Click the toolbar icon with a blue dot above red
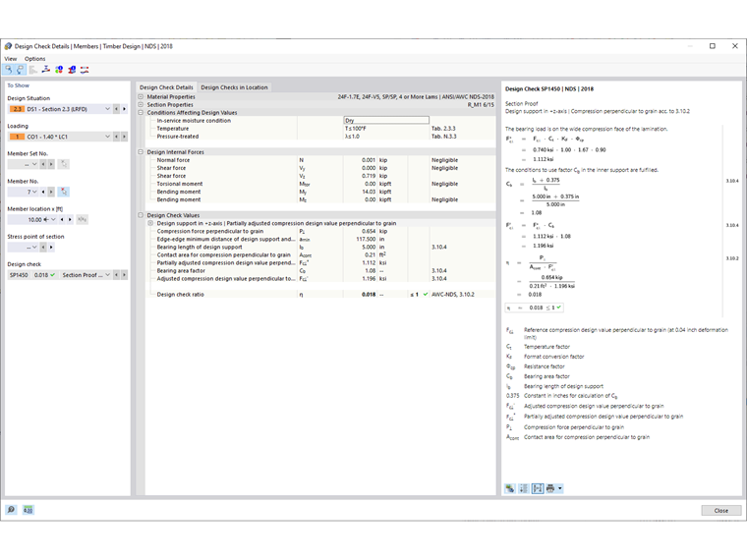Screen dimensions: 747x560 pos(72,70)
